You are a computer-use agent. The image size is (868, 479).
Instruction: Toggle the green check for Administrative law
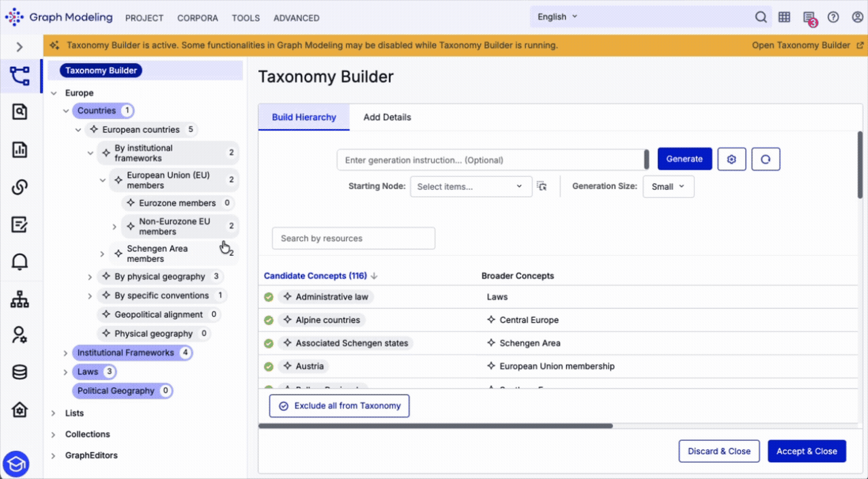click(269, 297)
